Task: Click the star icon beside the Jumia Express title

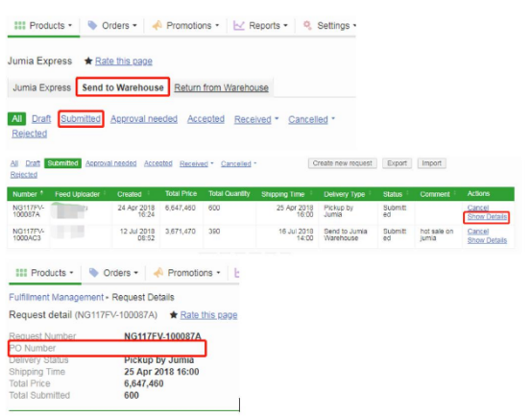Action: (x=88, y=61)
